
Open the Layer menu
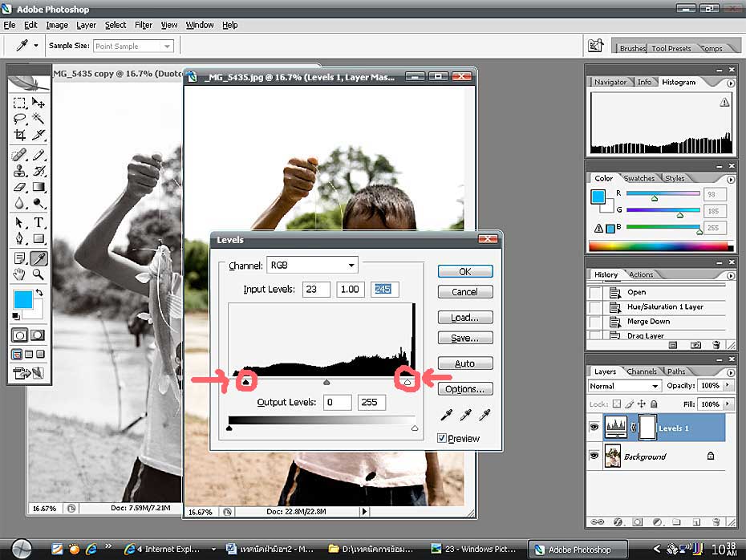86,25
